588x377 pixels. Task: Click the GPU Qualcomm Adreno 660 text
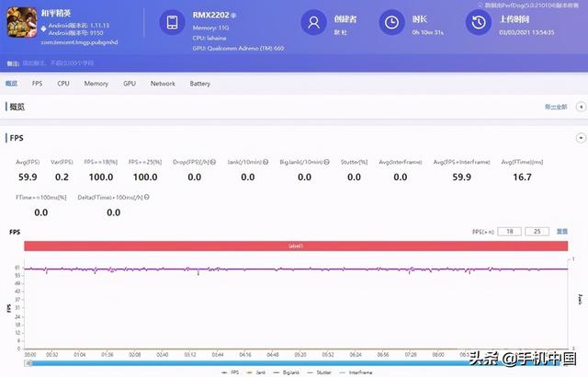(238, 49)
